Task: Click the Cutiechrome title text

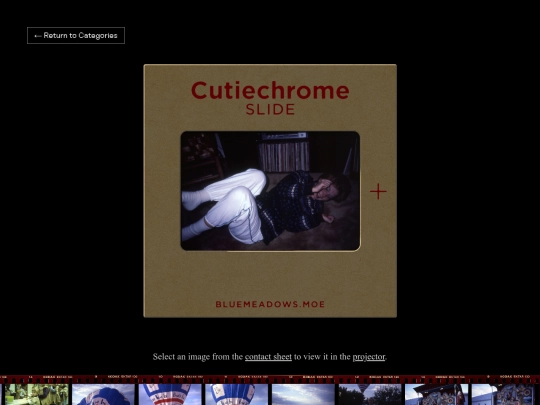Action: coord(270,90)
